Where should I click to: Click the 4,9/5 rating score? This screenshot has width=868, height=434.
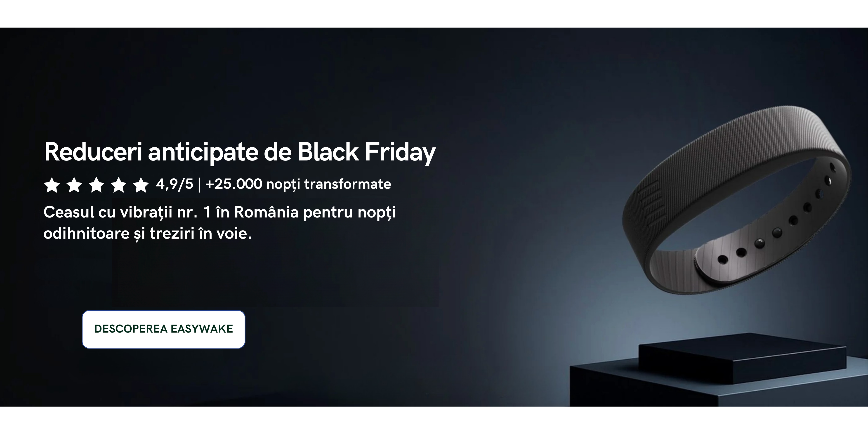point(175,184)
